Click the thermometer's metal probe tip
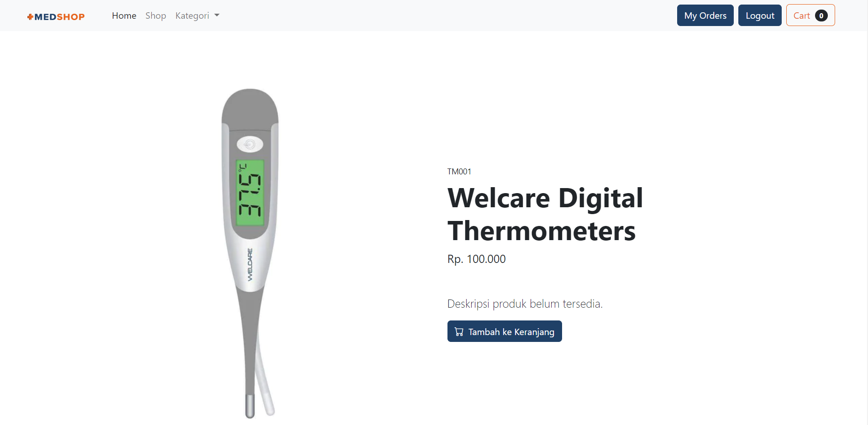The height and width of the screenshot is (425, 868). pos(250,406)
